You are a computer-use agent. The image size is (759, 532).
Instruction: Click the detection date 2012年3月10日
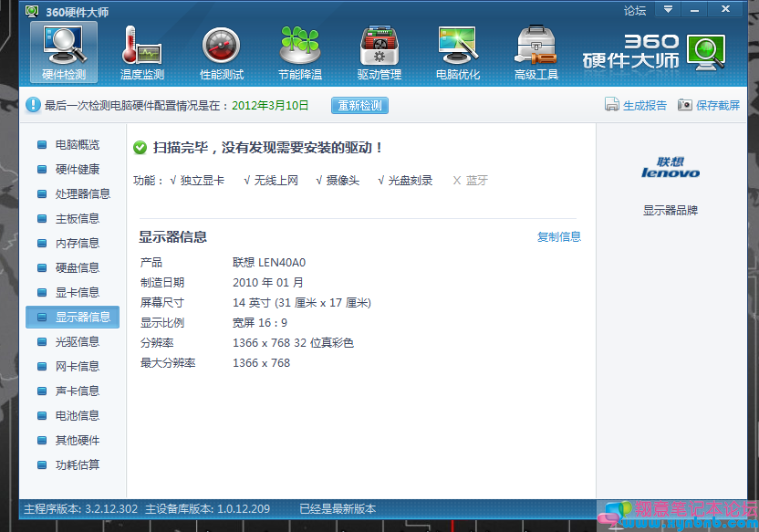click(270, 106)
